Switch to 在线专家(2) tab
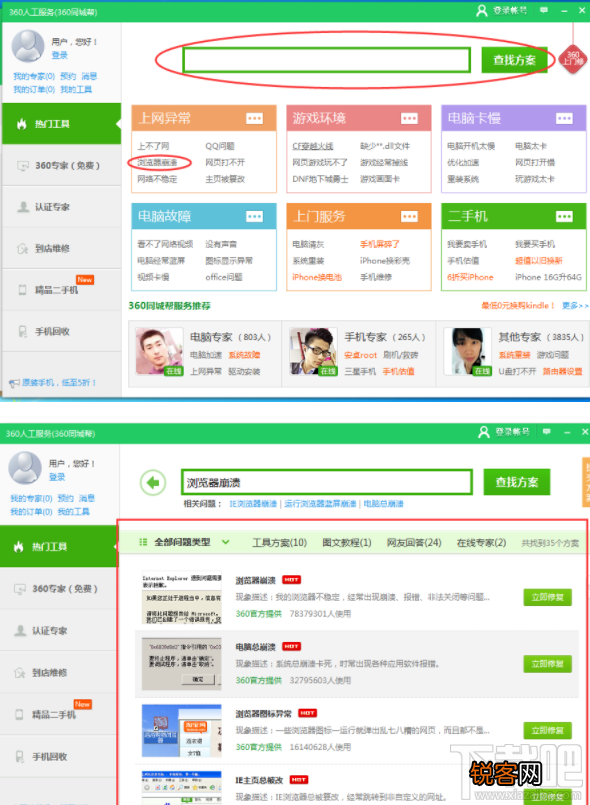 pos(481,543)
